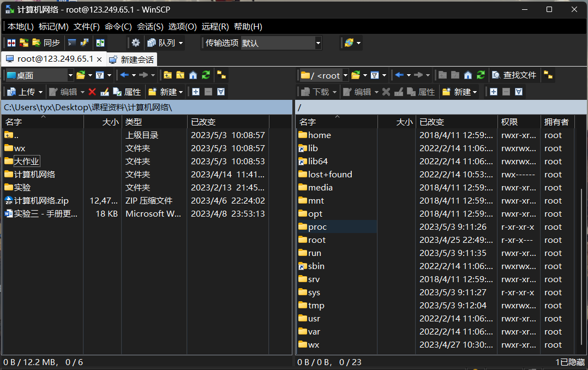Click the 查找文件 find files button

[x=514, y=75]
